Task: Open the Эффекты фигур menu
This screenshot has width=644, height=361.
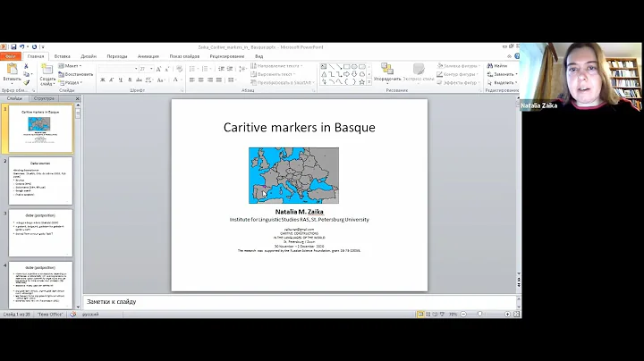Action: pos(458,82)
